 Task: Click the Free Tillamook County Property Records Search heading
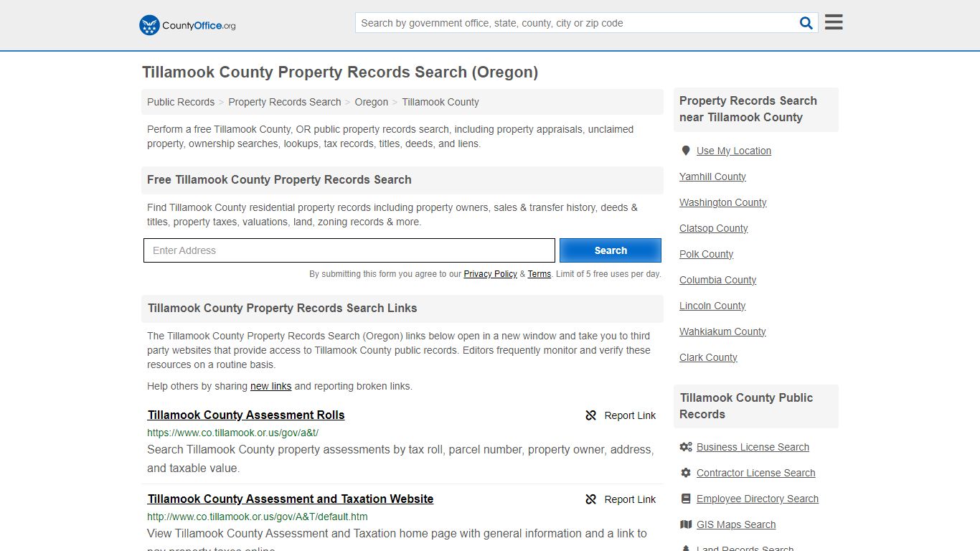pos(279,179)
